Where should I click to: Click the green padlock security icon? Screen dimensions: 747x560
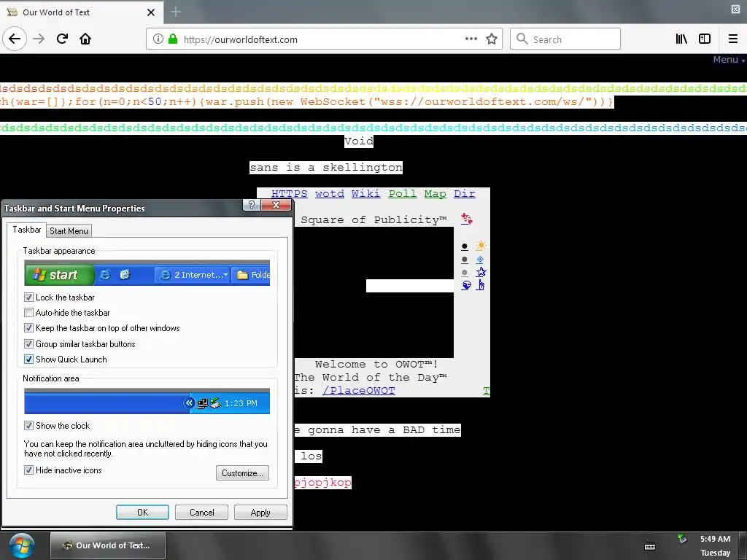coord(173,39)
